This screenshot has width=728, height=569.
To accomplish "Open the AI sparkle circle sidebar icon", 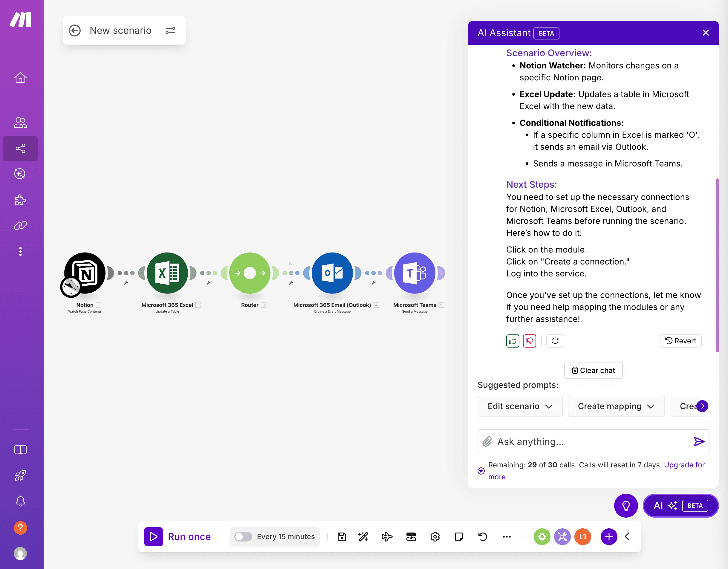I will point(20,174).
